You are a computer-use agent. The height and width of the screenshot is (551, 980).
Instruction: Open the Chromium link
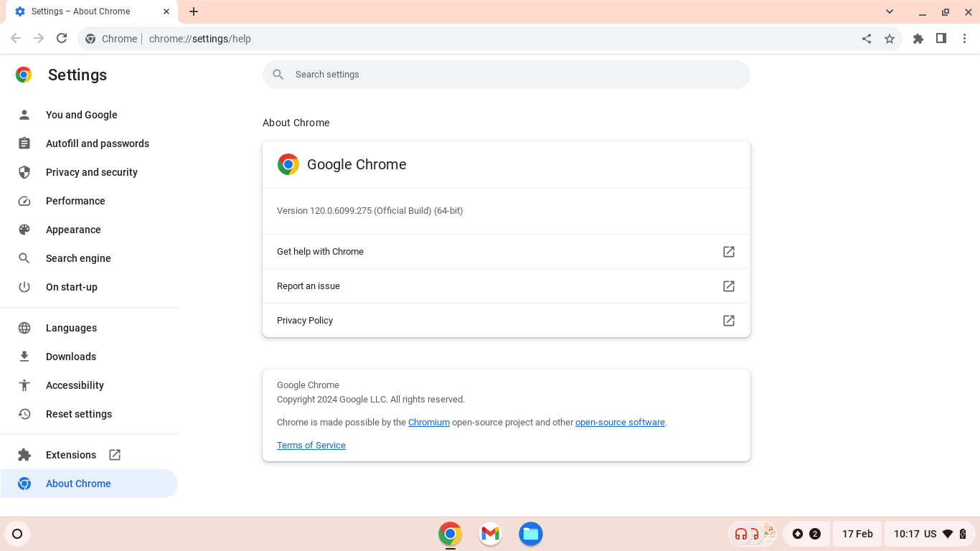[x=429, y=423]
